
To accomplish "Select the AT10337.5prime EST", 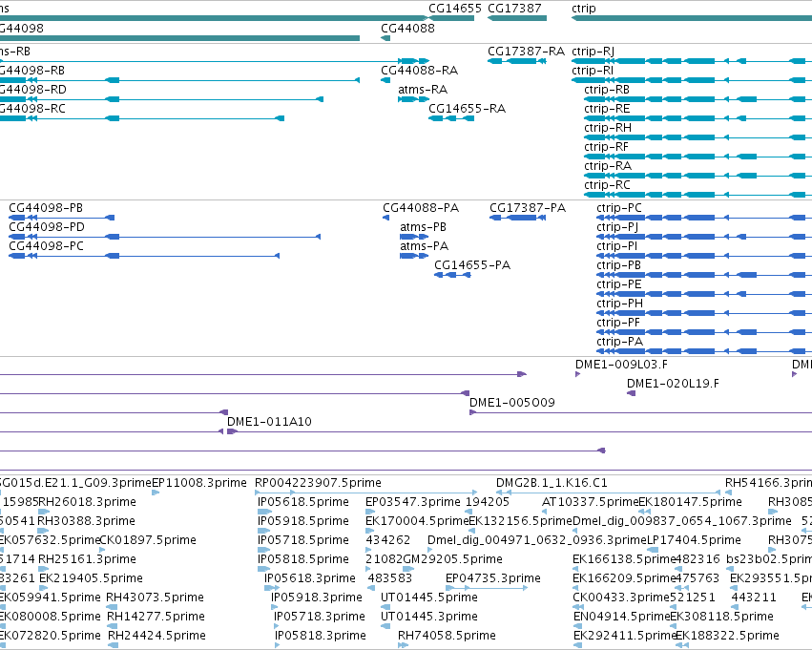I will click(x=544, y=512).
